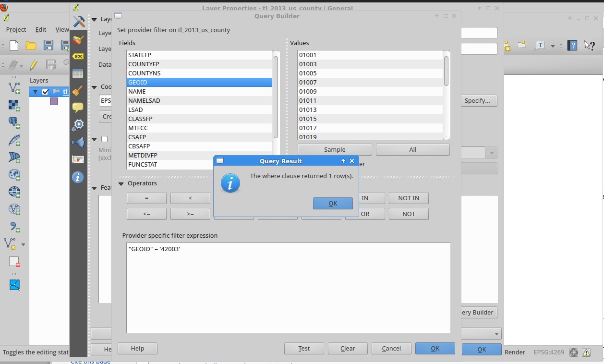Click the Add SpatiaLite Layer feather icon
604x364 pixels.
(x=14, y=140)
